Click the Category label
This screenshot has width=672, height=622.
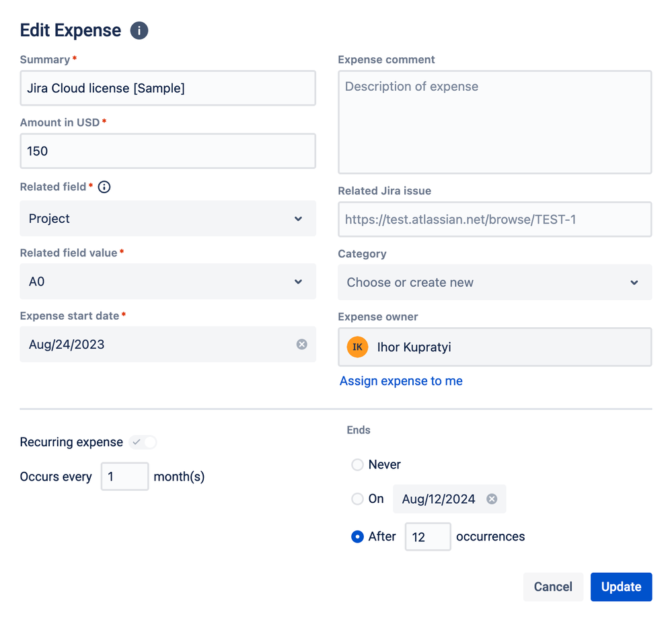pos(362,254)
